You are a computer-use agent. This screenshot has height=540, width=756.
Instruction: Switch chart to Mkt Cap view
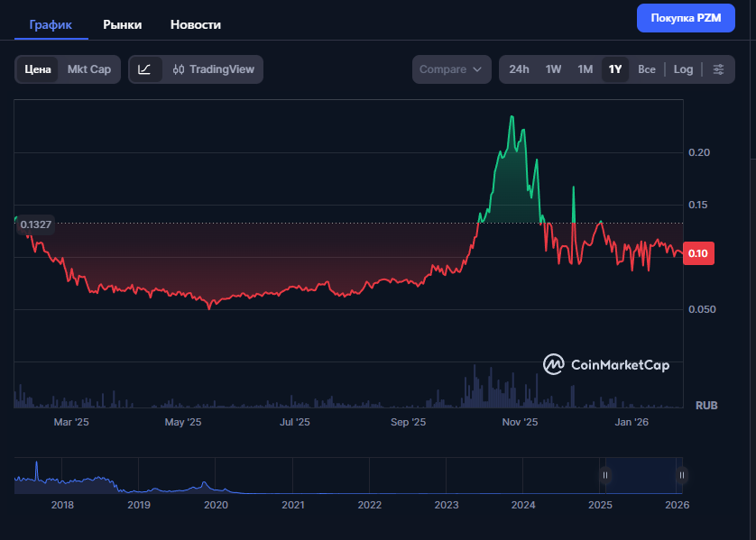pyautogui.click(x=88, y=69)
